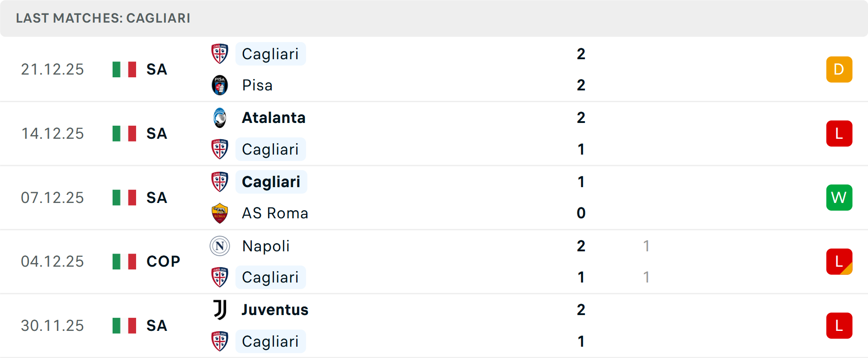Click the Pisa club crest icon
This screenshot has height=358, width=868.
[220, 85]
